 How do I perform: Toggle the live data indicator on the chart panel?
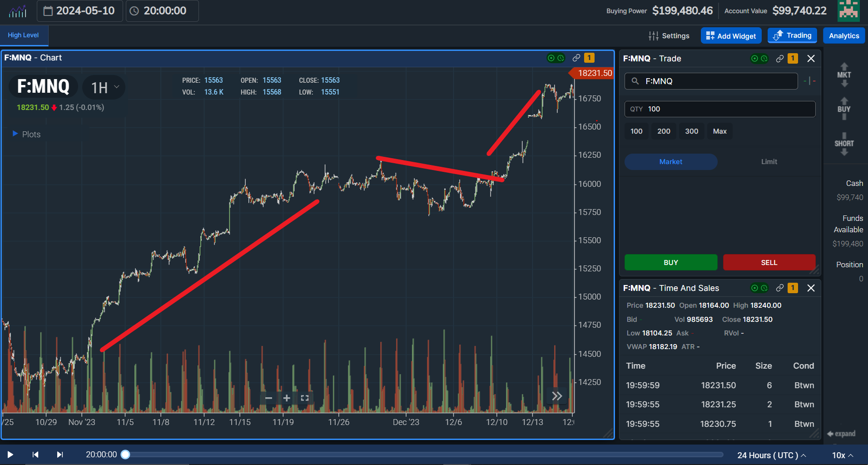550,58
